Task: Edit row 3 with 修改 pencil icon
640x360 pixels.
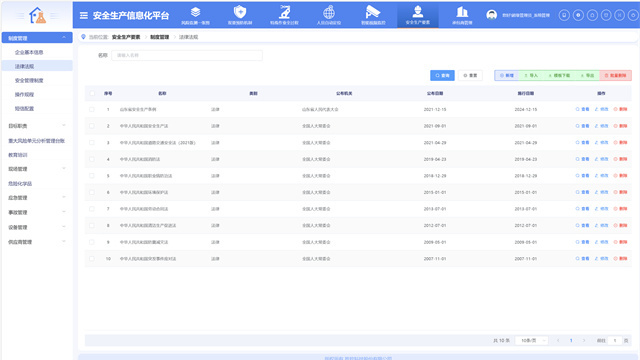Action: pyautogui.click(x=602, y=142)
